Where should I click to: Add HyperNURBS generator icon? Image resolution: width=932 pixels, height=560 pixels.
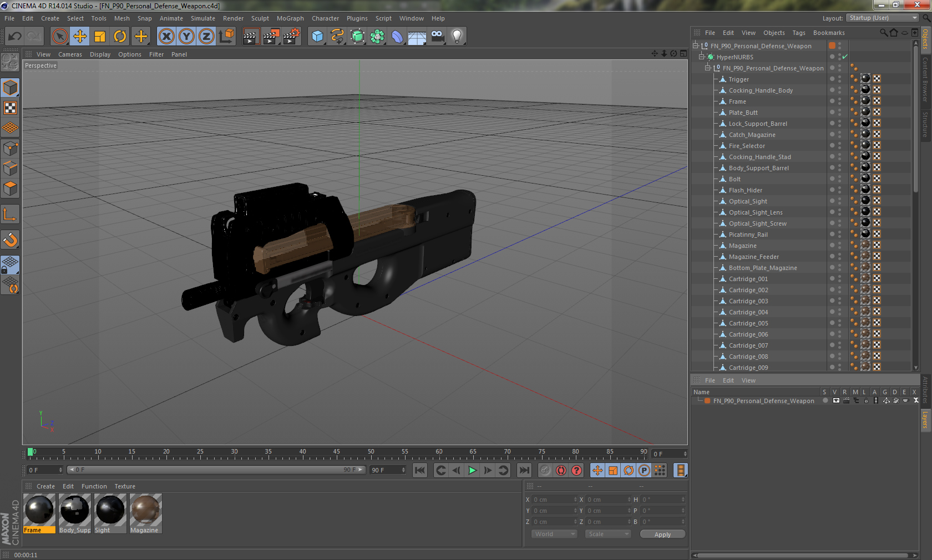point(358,37)
